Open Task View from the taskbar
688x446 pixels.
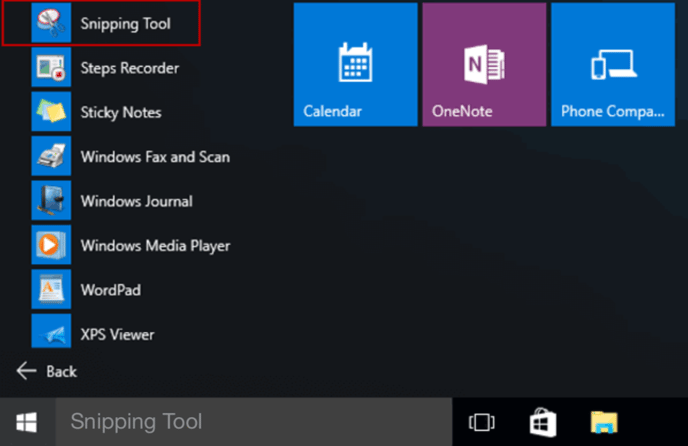482,422
